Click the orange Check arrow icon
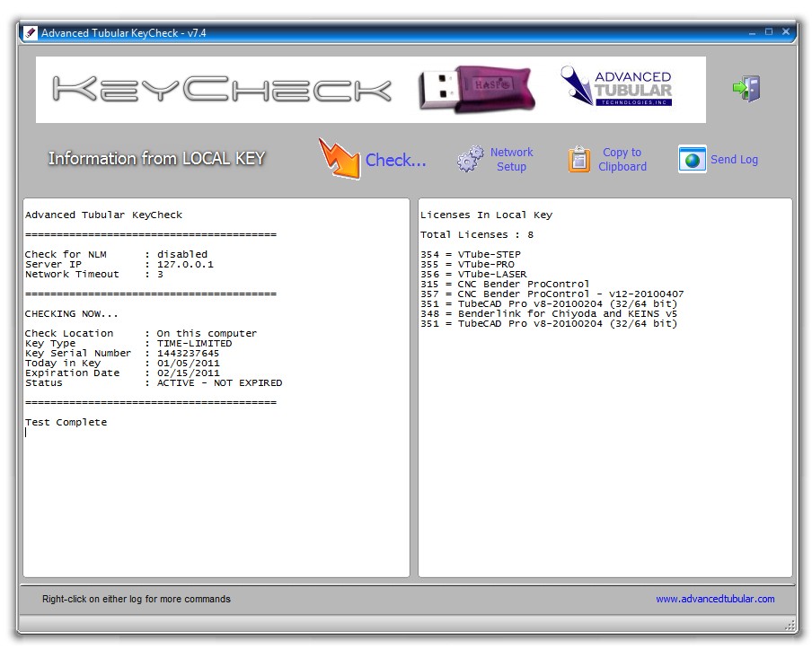This screenshot has width=812, height=658. (x=340, y=159)
